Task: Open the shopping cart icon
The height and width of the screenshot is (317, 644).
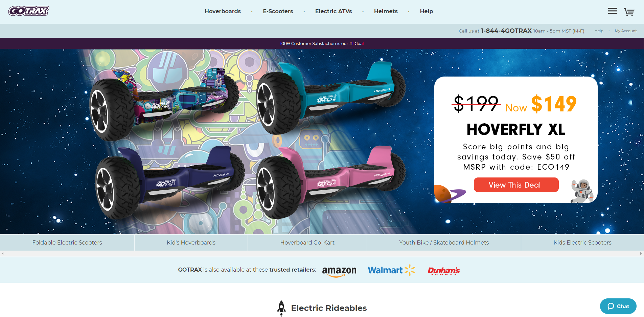Action: point(629,12)
